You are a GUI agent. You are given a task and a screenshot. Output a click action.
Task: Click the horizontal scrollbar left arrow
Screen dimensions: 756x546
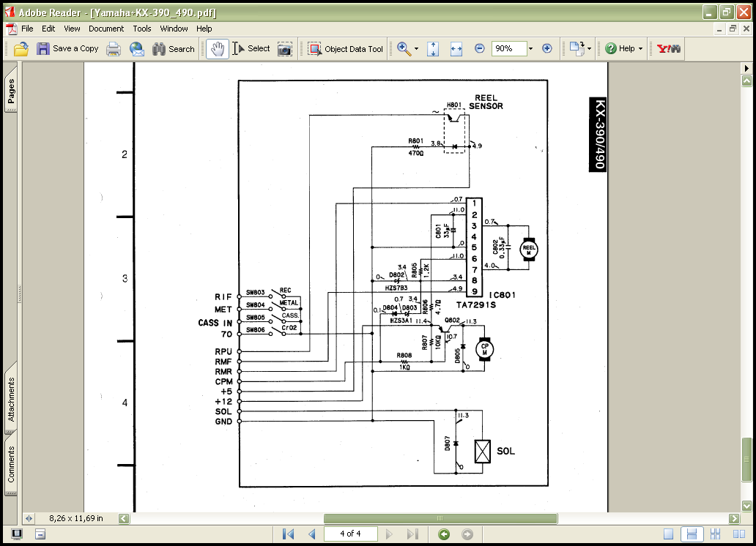tap(124, 518)
